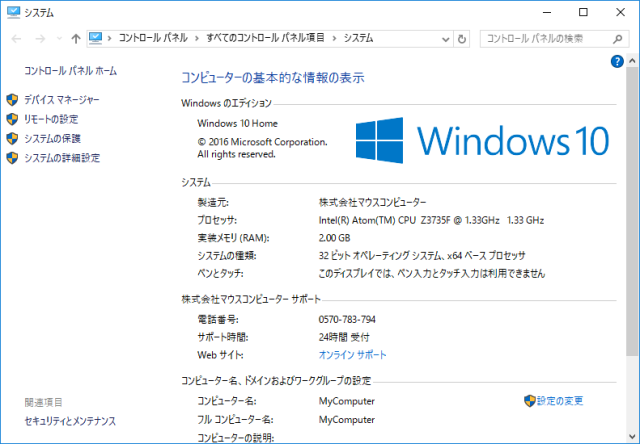640x444 pixels.
Task: Click the pen and touch unavailable text
Action: [x=431, y=273]
